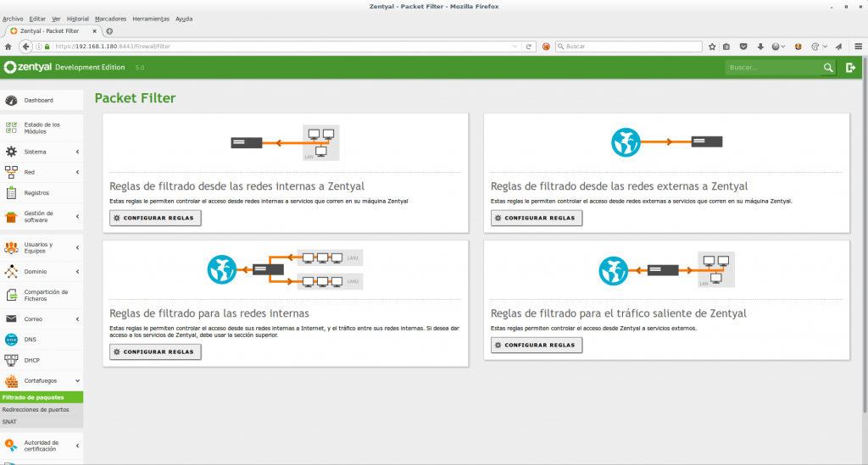Viewport: 868px width, 465px height.
Task: Click the Zentyal search magnifier icon
Action: 828,68
